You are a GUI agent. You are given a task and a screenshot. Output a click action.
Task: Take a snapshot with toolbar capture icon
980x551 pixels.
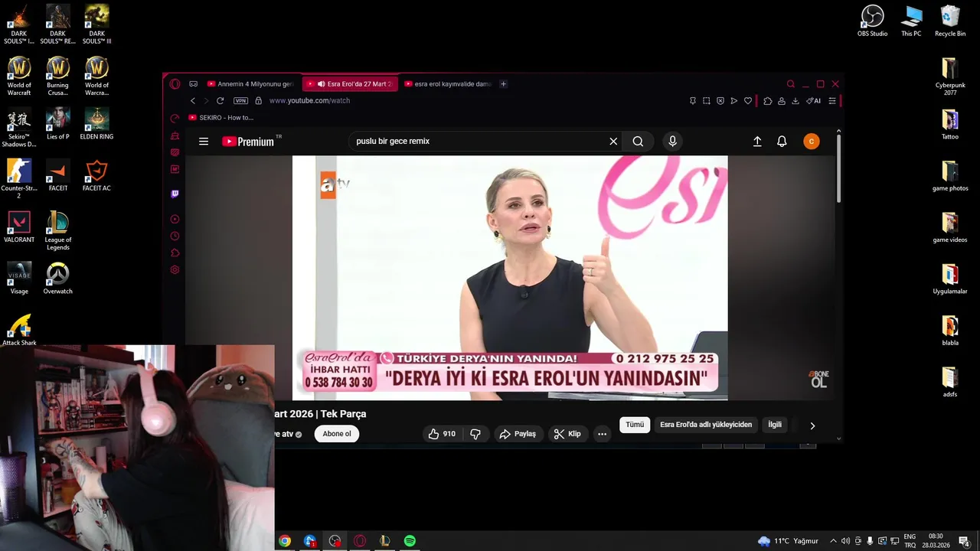pos(707,101)
